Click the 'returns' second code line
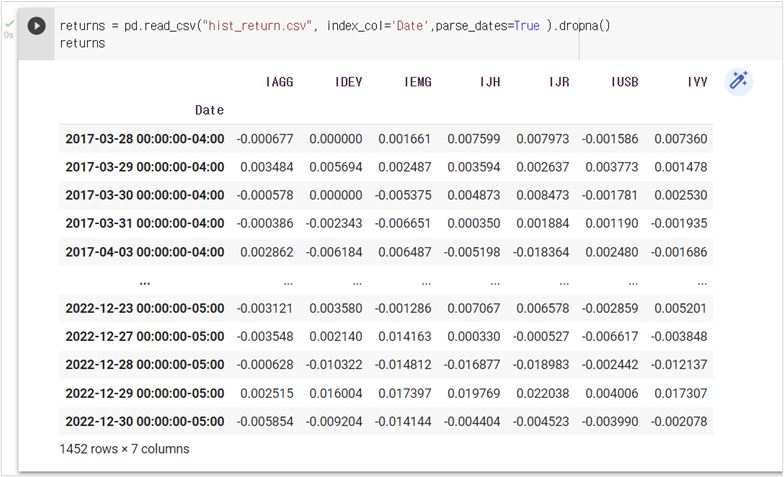Viewport: 784px width, 477px height. click(82, 44)
